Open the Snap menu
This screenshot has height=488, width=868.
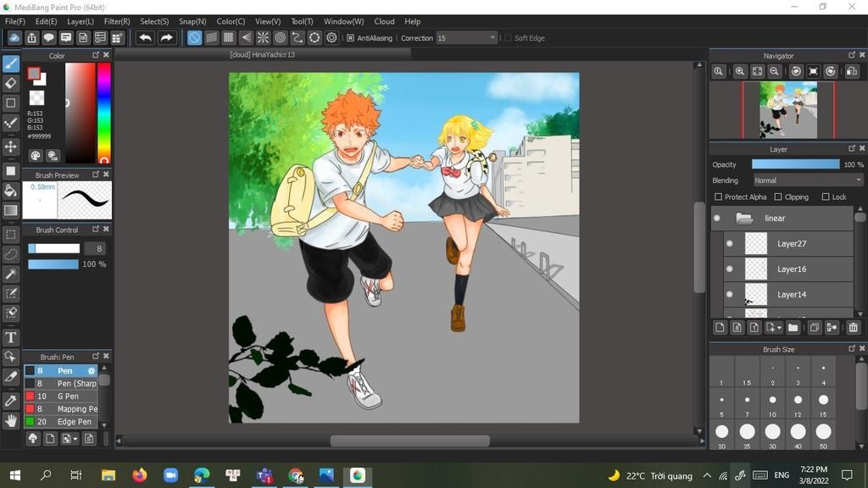(x=192, y=21)
